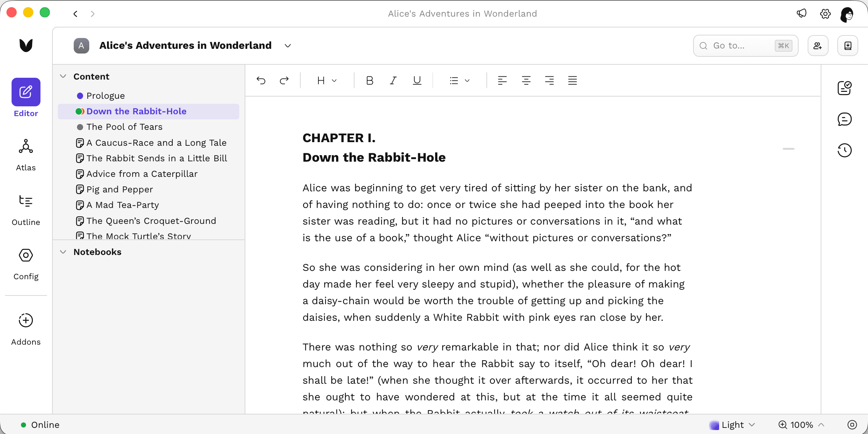Collapse the Notebooks section

click(63, 252)
